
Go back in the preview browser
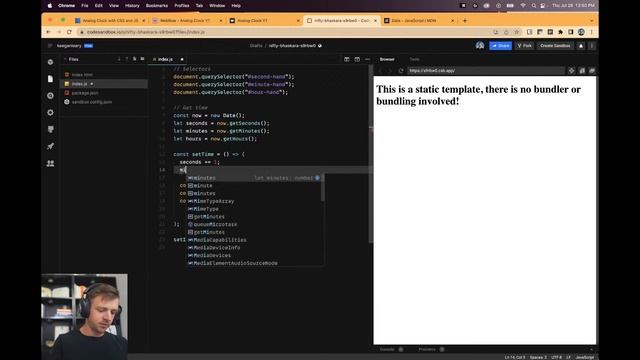380,71
